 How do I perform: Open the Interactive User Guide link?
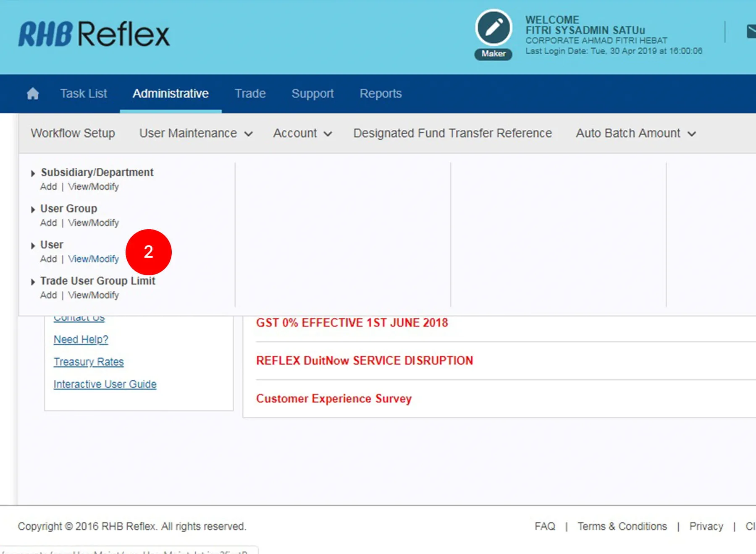105,384
